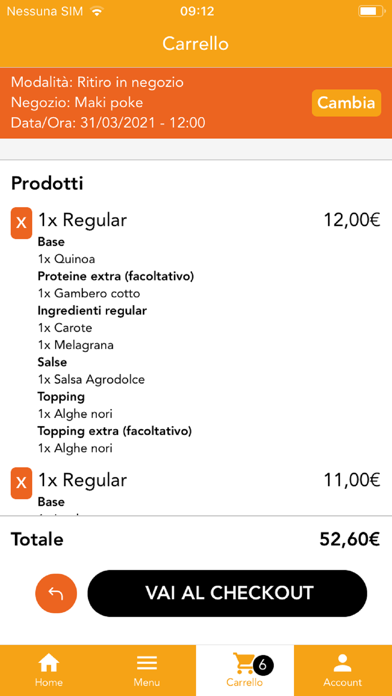392x696 pixels.
Task: Tap the Data/Ora pickup time text
Action: click(108, 123)
